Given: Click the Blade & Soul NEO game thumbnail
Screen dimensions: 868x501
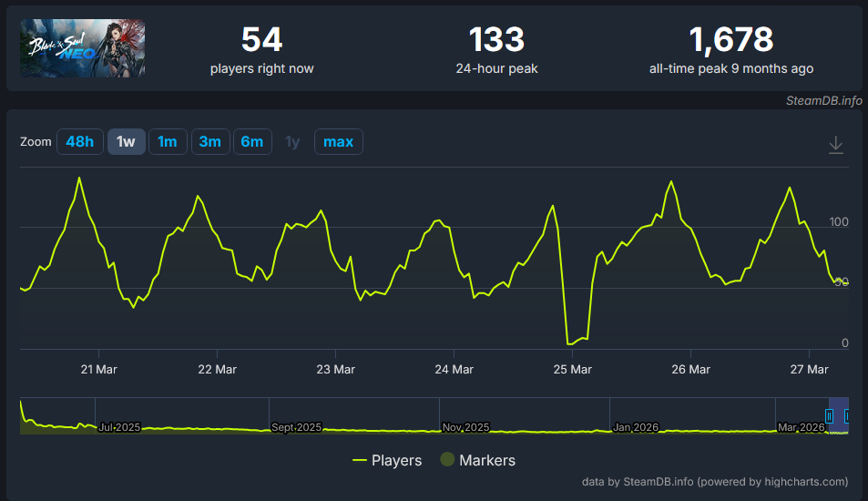Looking at the screenshot, I should 83,48.
